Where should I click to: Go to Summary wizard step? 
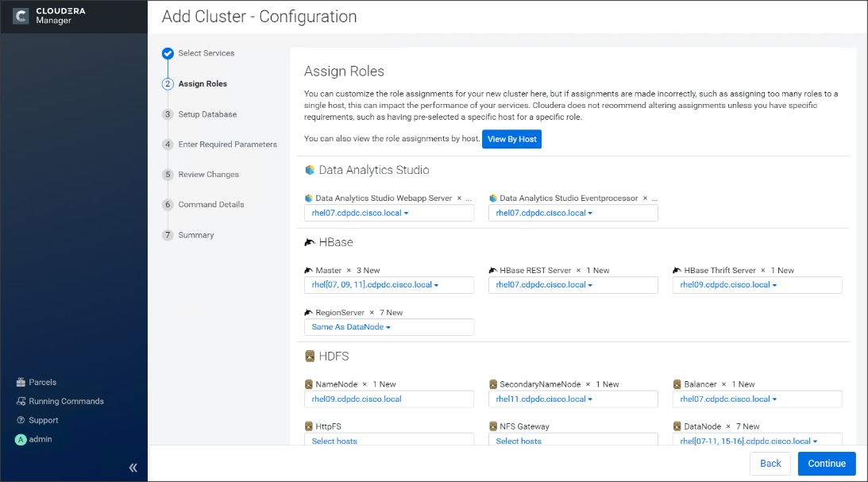(x=196, y=235)
